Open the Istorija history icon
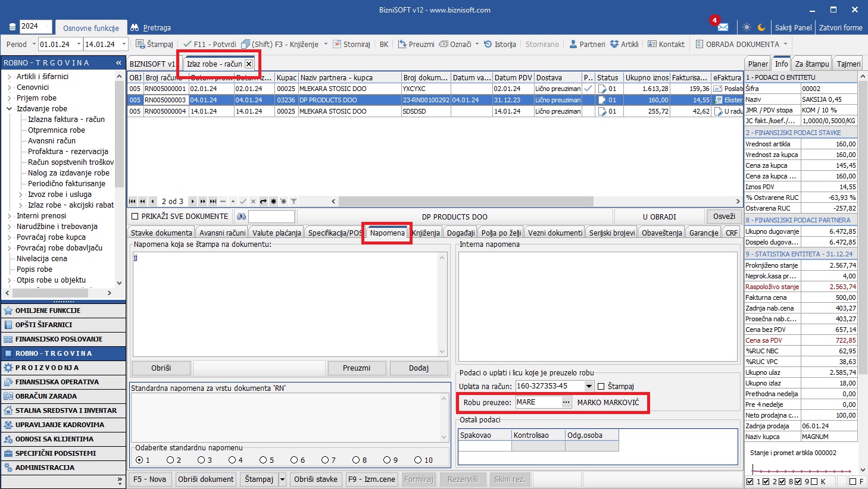This screenshot has width=868, height=489. (x=488, y=44)
